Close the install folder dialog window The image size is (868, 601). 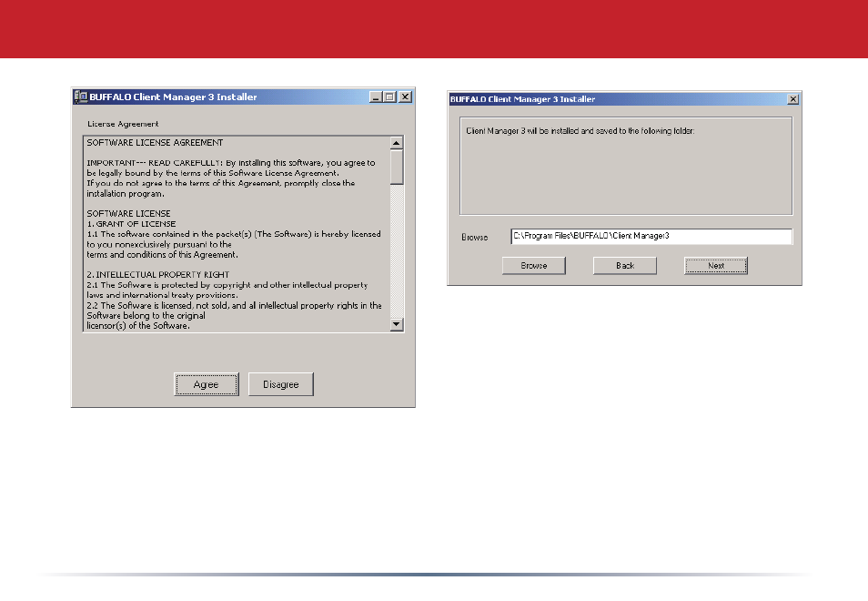click(x=793, y=99)
